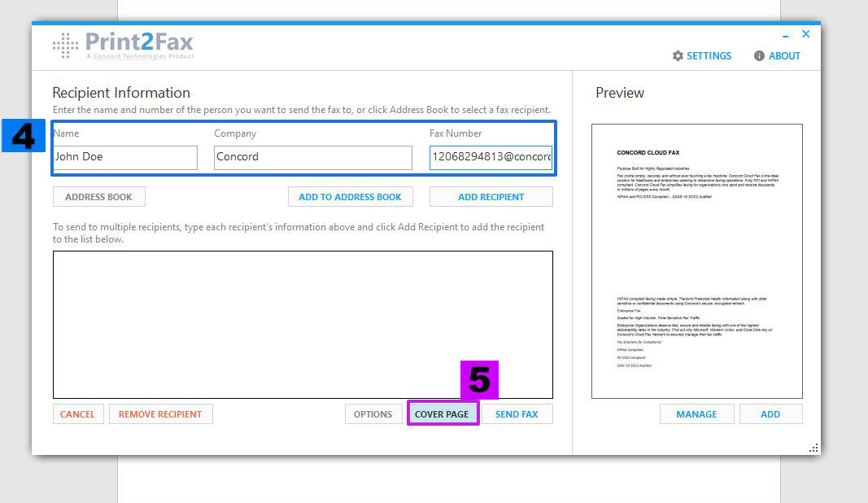868x503 pixels.
Task: Close the Print2Fax window
Action: (x=805, y=34)
